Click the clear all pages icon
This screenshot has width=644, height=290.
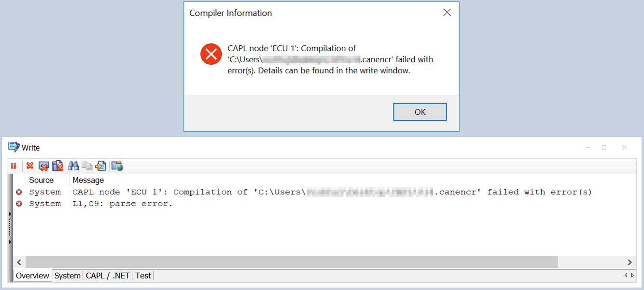[x=58, y=166]
